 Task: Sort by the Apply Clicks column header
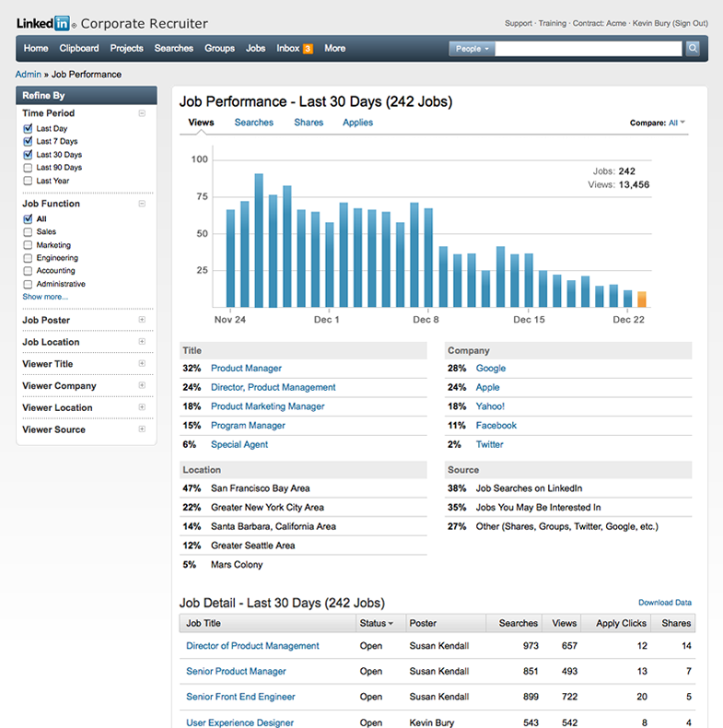pos(621,623)
